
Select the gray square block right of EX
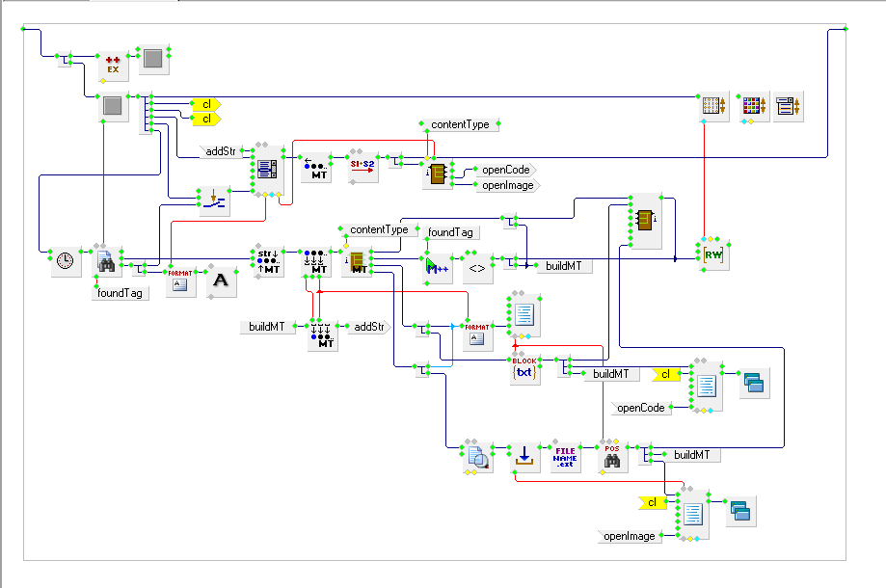(x=153, y=59)
